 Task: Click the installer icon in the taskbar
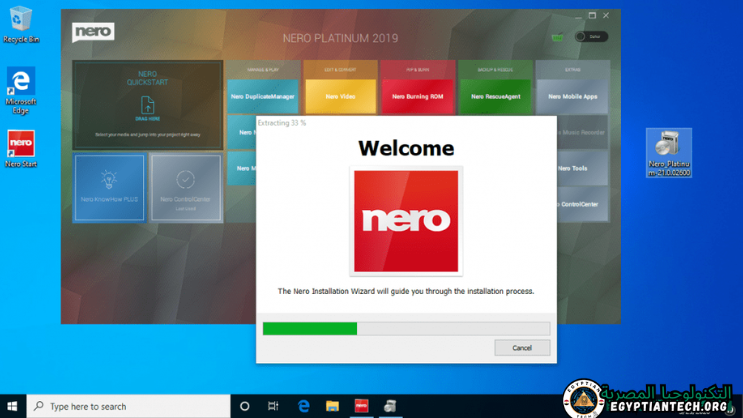(390, 406)
